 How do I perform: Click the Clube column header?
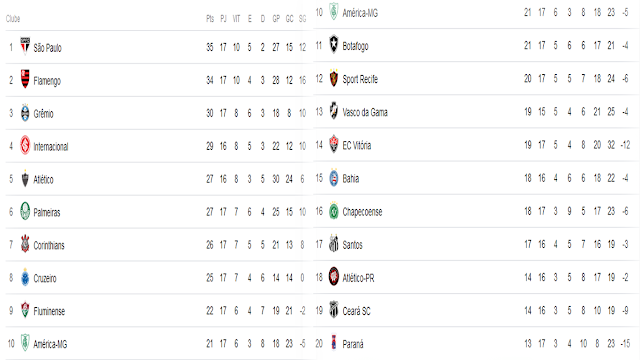(13, 19)
